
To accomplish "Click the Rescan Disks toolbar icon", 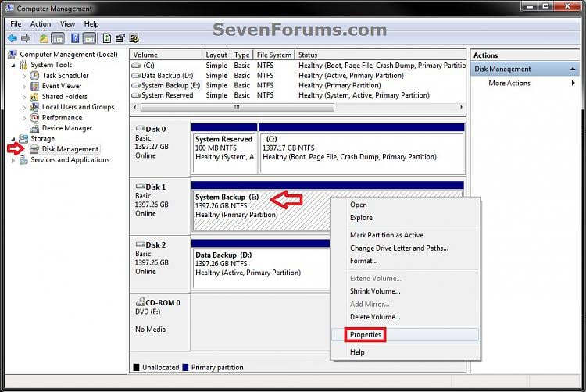I will [120, 38].
